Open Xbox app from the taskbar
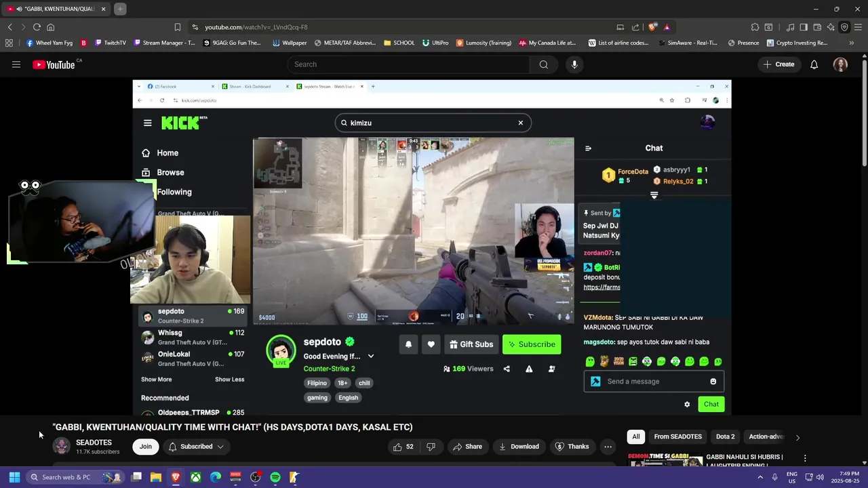 click(x=195, y=477)
